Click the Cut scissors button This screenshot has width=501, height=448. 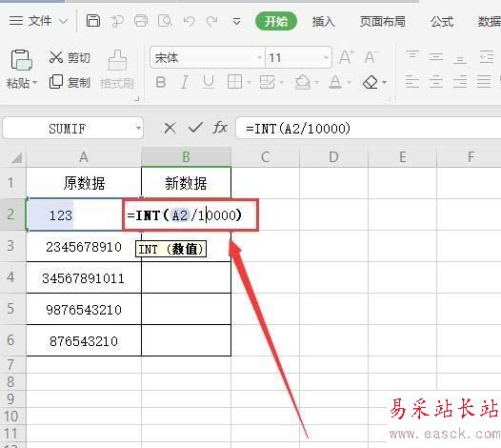coord(70,57)
